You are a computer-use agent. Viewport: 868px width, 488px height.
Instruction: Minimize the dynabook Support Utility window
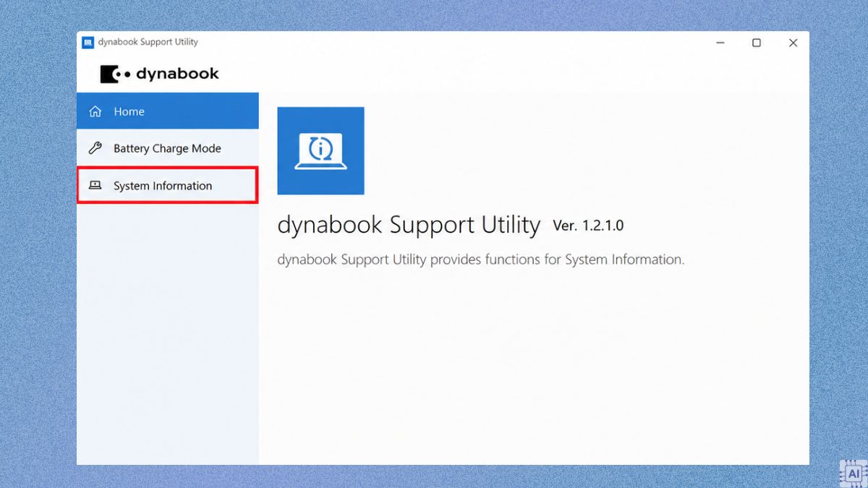720,43
